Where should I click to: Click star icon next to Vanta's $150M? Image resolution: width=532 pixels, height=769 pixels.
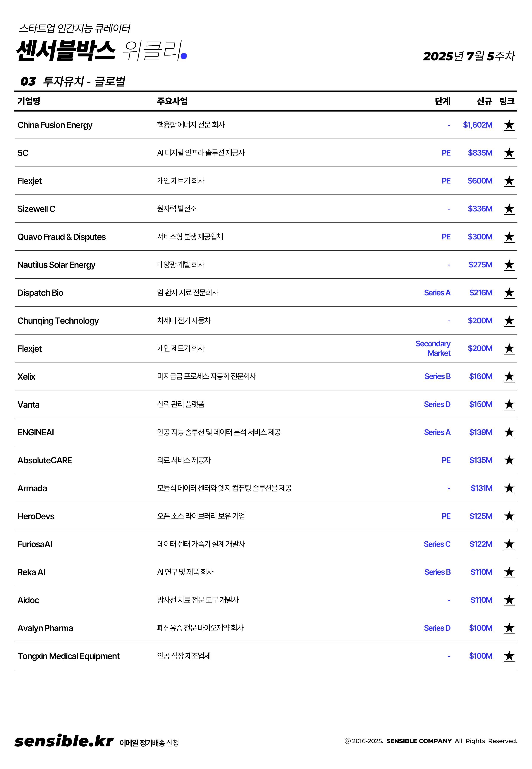click(x=509, y=405)
